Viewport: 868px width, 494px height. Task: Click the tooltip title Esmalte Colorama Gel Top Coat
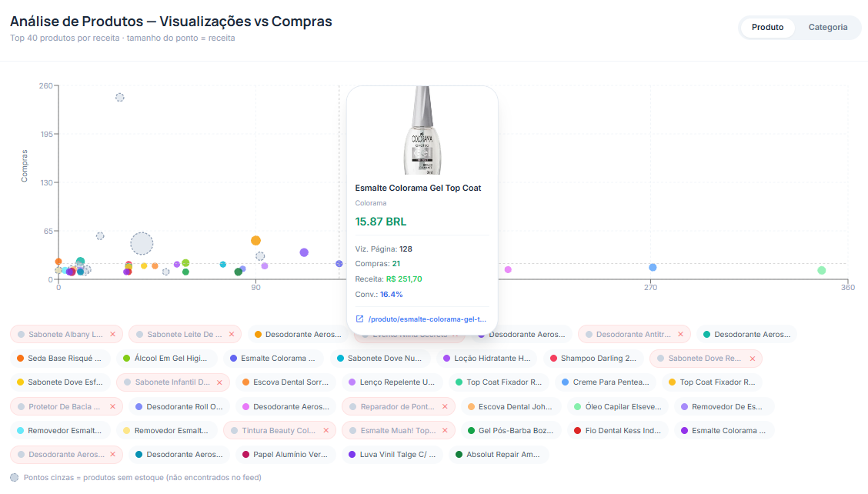tap(418, 189)
